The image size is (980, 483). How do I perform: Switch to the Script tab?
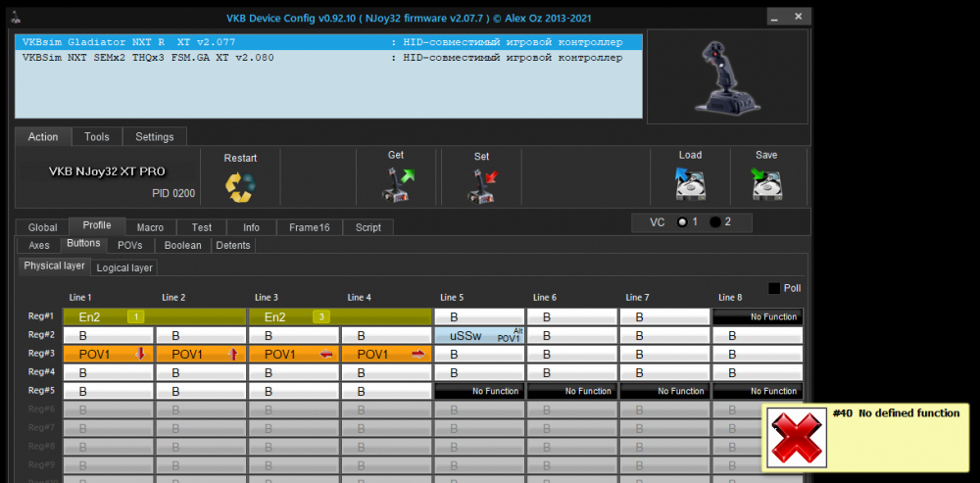click(x=368, y=227)
